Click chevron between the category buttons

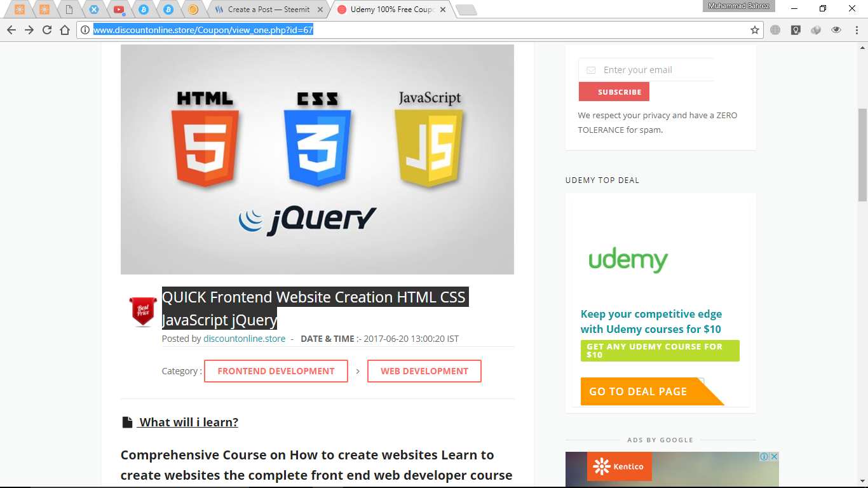click(x=358, y=371)
